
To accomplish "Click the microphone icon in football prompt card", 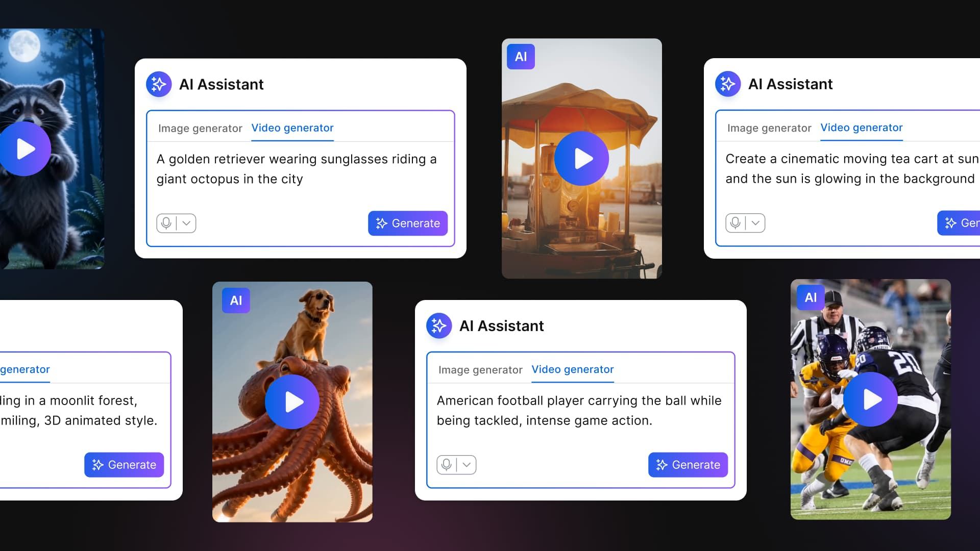I will 447,464.
